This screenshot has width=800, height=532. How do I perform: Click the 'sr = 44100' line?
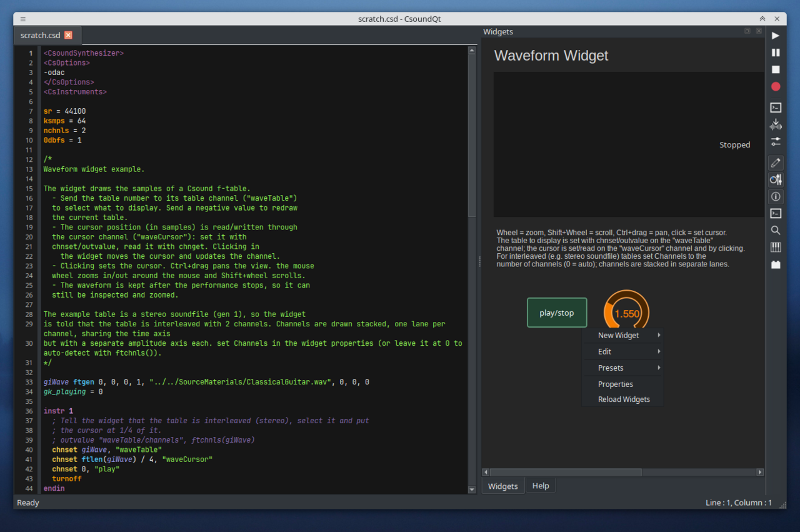coord(65,111)
